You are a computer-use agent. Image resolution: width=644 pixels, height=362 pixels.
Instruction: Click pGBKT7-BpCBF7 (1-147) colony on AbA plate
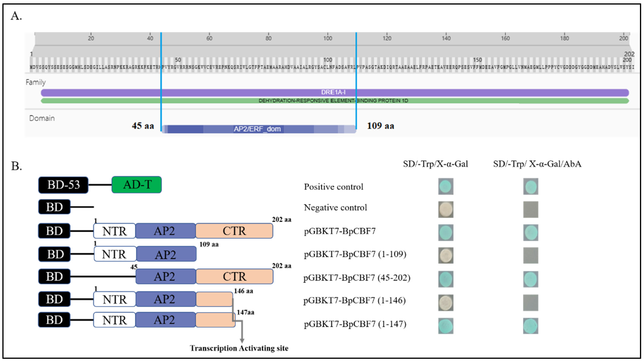point(530,326)
